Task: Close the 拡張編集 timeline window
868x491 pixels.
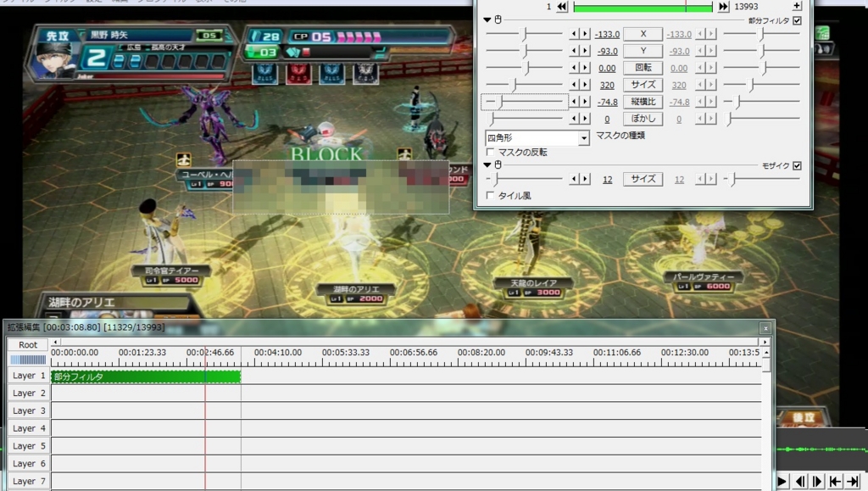Action: click(765, 327)
